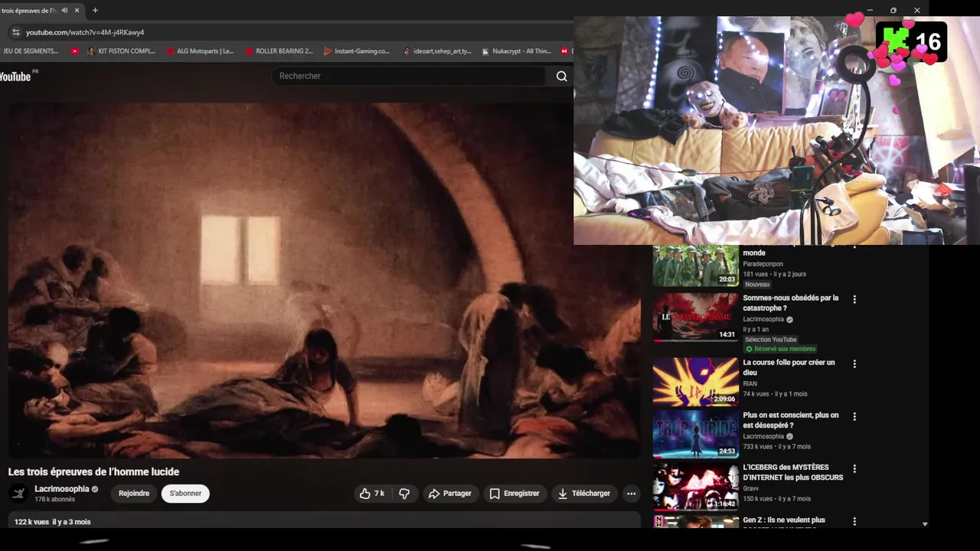Screen dimensions: 980x551
Task: Click the main video player to pause
Action: click(x=324, y=280)
